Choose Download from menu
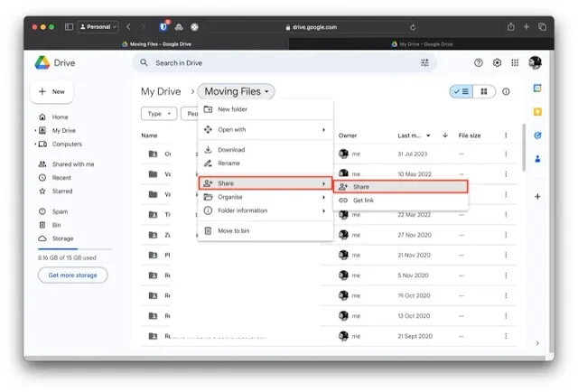Image resolution: width=578 pixels, height=392 pixels. [x=266, y=150]
